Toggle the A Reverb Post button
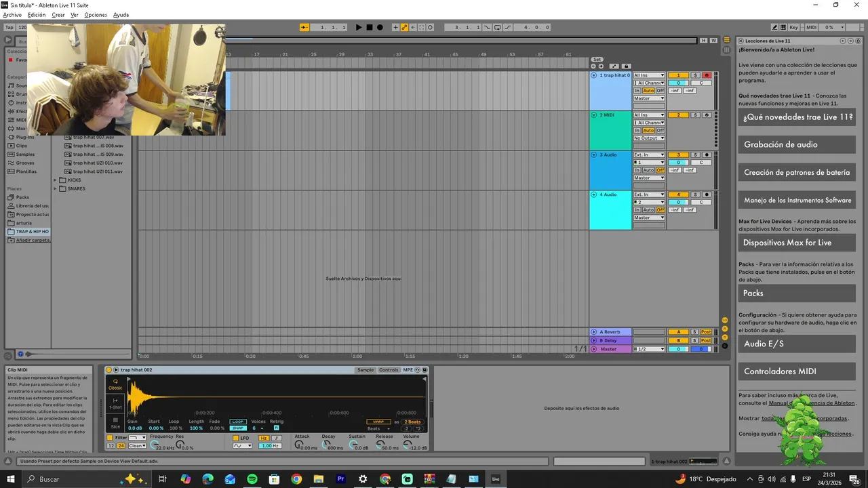 click(x=706, y=332)
